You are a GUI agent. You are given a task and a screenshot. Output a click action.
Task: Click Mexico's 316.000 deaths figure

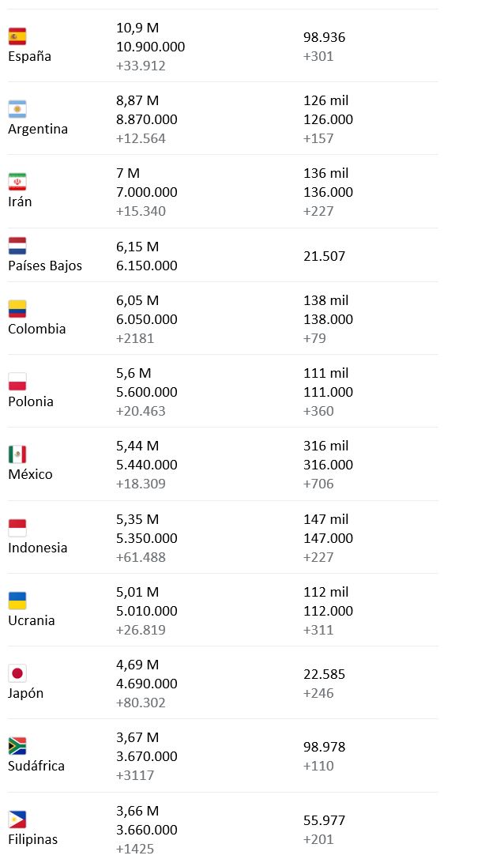tap(328, 465)
